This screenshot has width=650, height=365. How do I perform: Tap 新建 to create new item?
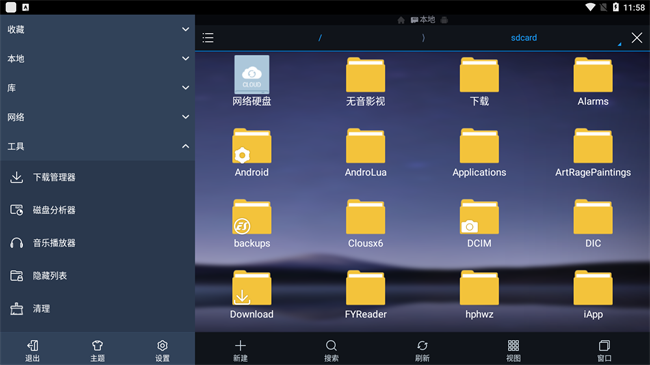pyautogui.click(x=240, y=350)
